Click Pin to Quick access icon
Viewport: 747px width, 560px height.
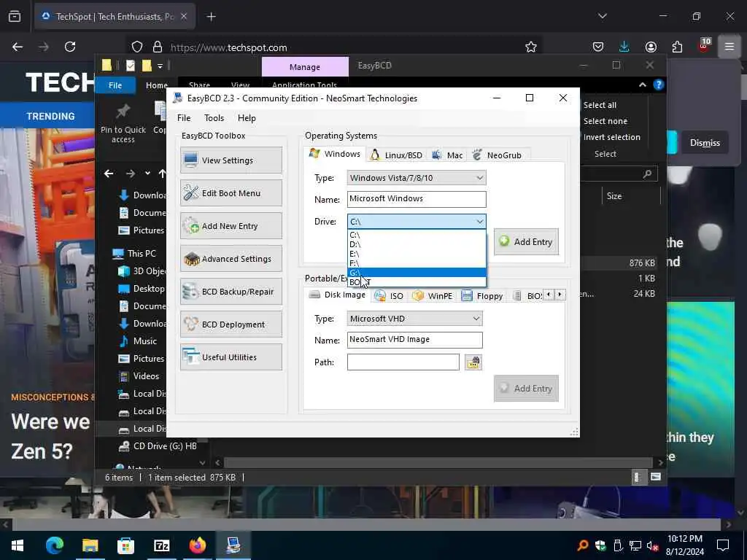pyautogui.click(x=123, y=124)
